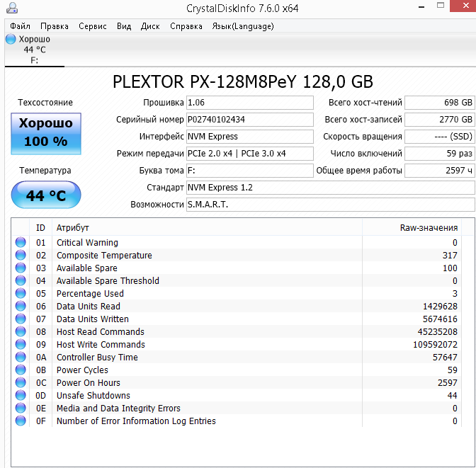Viewport: 476px width, 468px height.
Task: Click the ID column header
Action: [x=40, y=227]
